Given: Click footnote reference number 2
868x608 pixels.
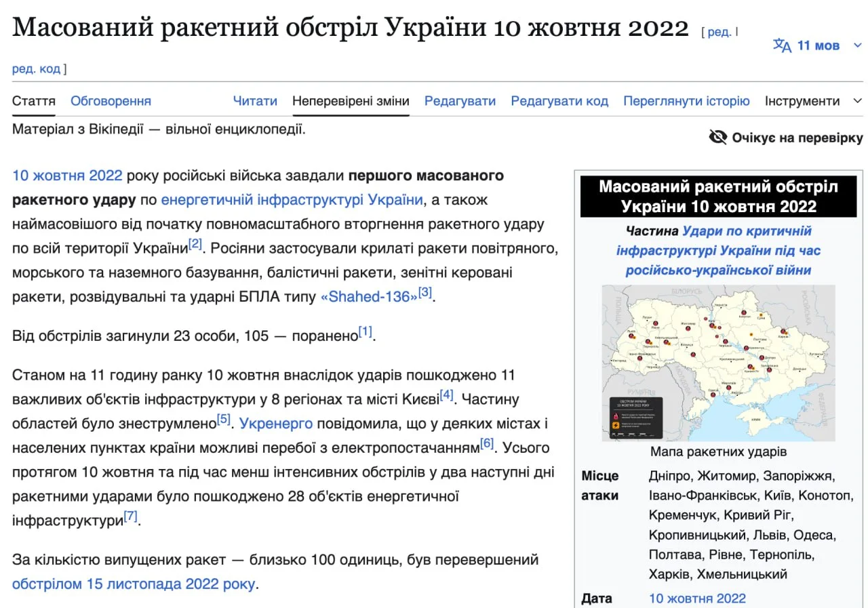Looking at the screenshot, I should pos(195,244).
